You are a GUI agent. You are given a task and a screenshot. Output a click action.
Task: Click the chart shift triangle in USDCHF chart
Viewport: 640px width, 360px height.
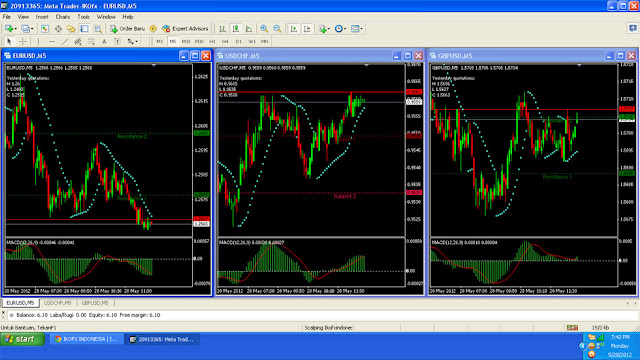coord(367,65)
